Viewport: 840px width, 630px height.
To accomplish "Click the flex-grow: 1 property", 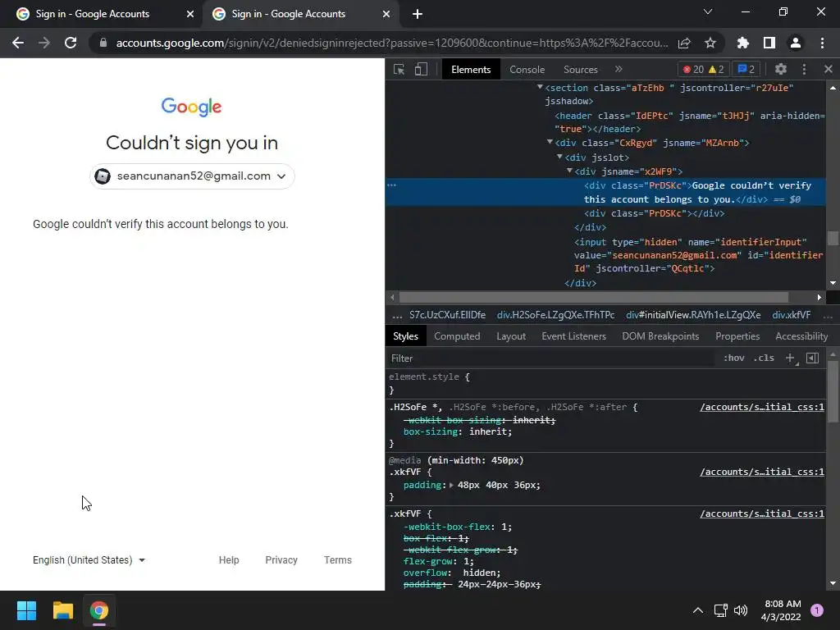I will [438, 561].
